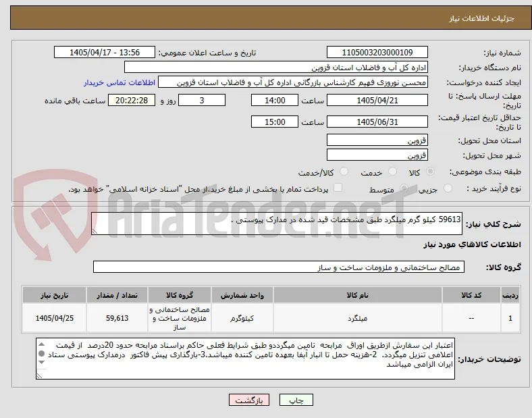Viewport: 532px width, 418px height.
Task: Click the کیلوگرم unit cell
Action: 242,318
